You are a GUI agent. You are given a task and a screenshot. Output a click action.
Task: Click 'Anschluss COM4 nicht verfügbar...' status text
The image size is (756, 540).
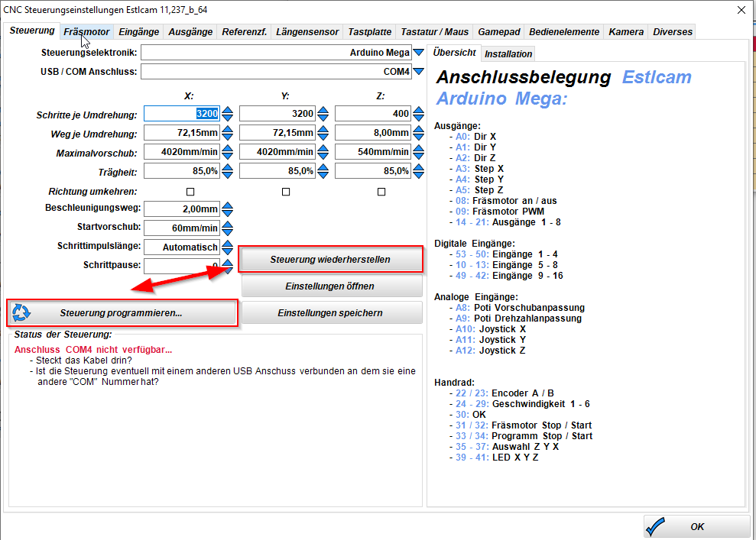(93, 350)
